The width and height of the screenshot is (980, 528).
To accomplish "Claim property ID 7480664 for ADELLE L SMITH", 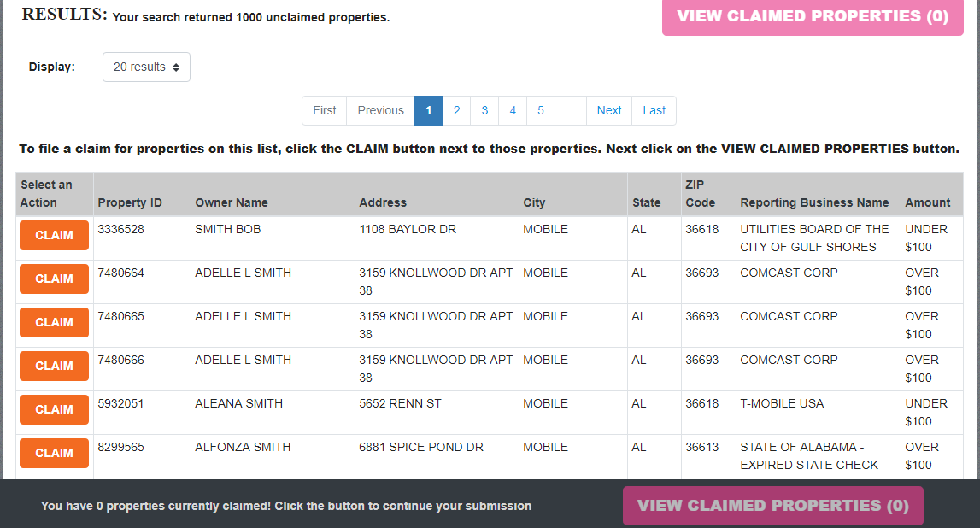I will coord(53,279).
